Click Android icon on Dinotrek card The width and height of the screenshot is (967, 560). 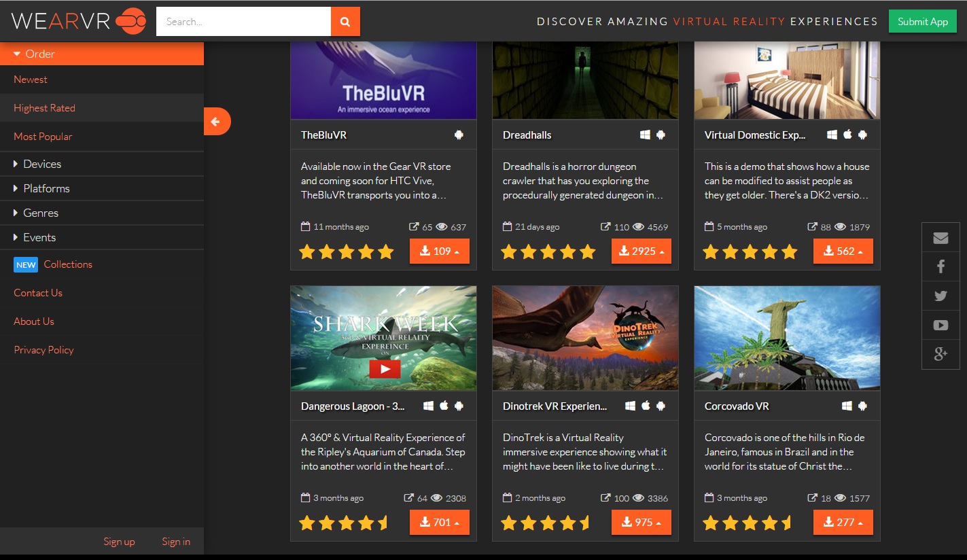pos(661,406)
